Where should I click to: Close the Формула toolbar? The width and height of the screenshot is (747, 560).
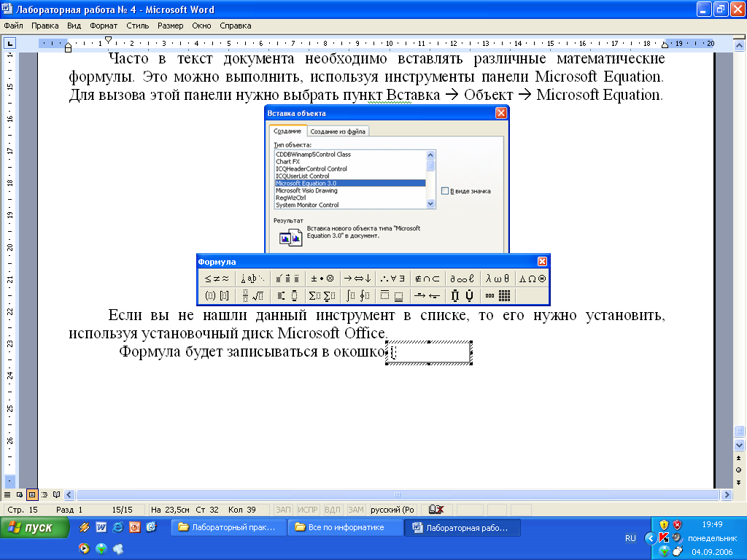tap(542, 262)
